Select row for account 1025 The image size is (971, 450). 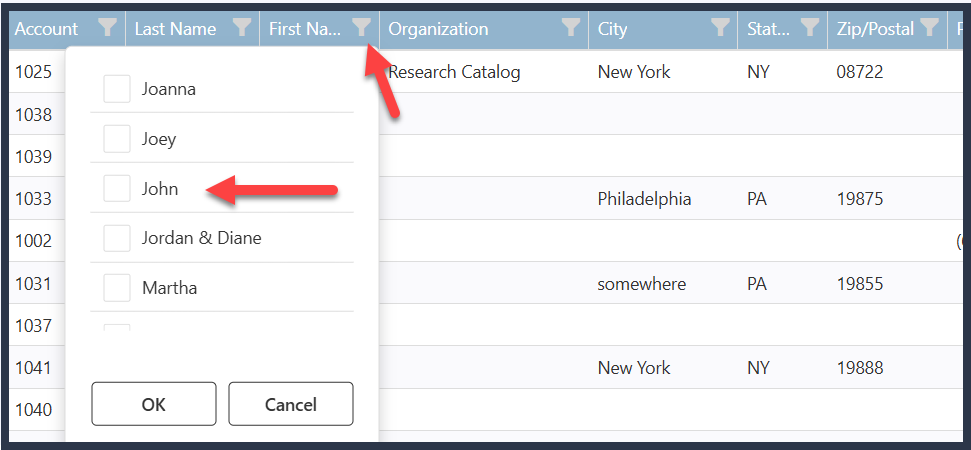pos(490,72)
